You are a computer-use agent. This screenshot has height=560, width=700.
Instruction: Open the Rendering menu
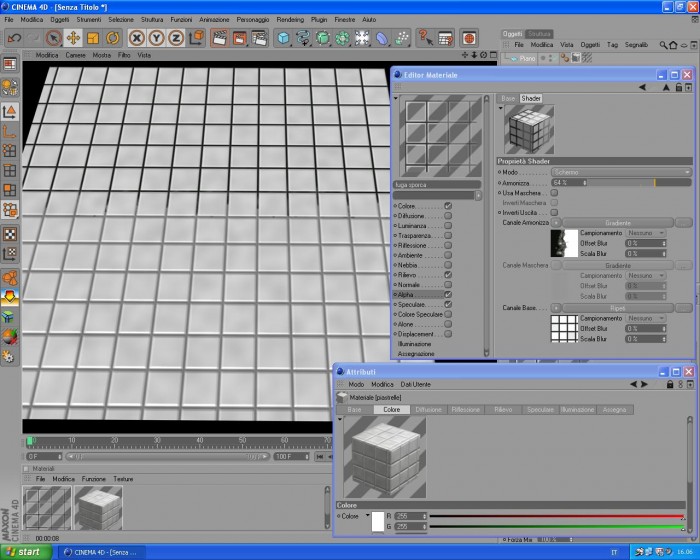[x=290, y=20]
